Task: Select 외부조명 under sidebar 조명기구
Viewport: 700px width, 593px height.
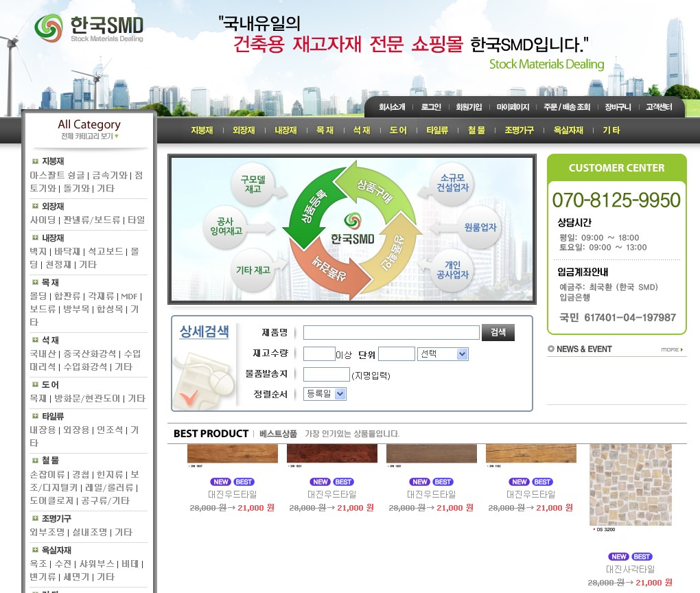Action: point(47,533)
